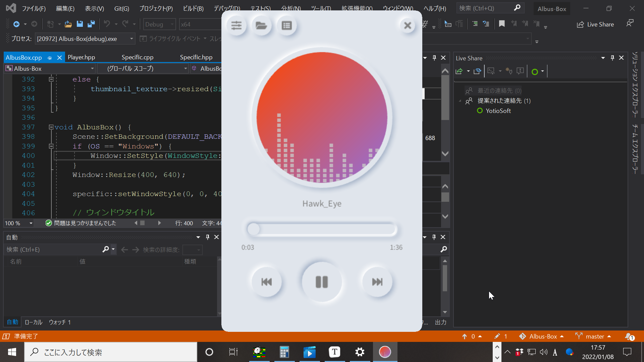
Task: Show the playlist in music player
Action: coord(287,25)
